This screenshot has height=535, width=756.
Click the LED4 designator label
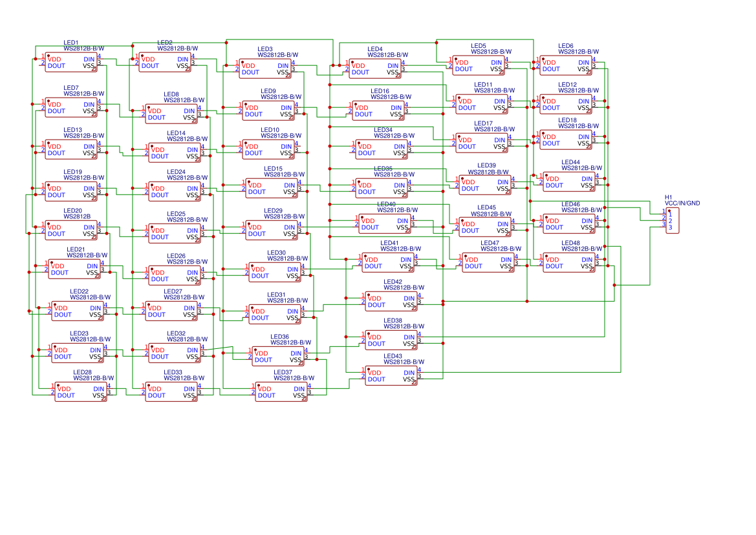coord(374,49)
